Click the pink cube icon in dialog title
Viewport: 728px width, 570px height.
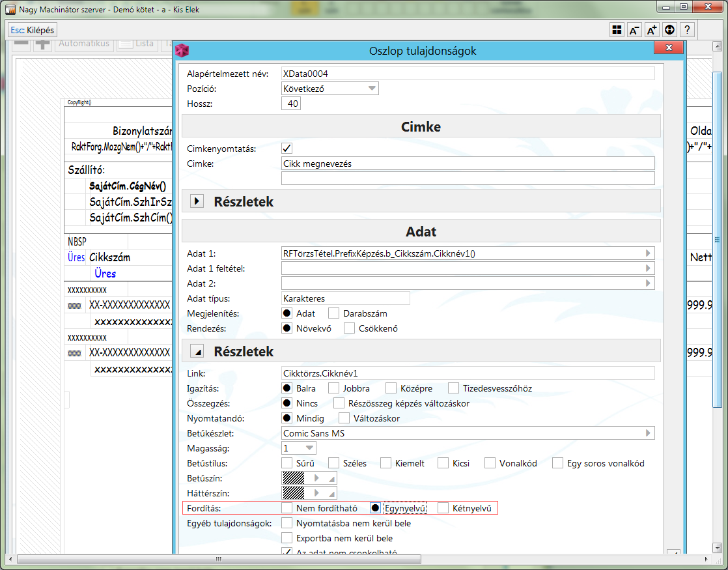(x=182, y=51)
